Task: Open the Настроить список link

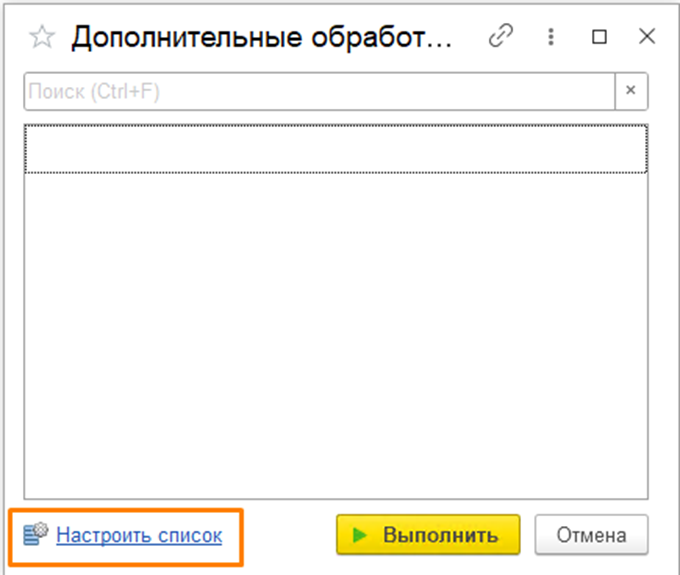Action: pyautogui.click(x=139, y=535)
